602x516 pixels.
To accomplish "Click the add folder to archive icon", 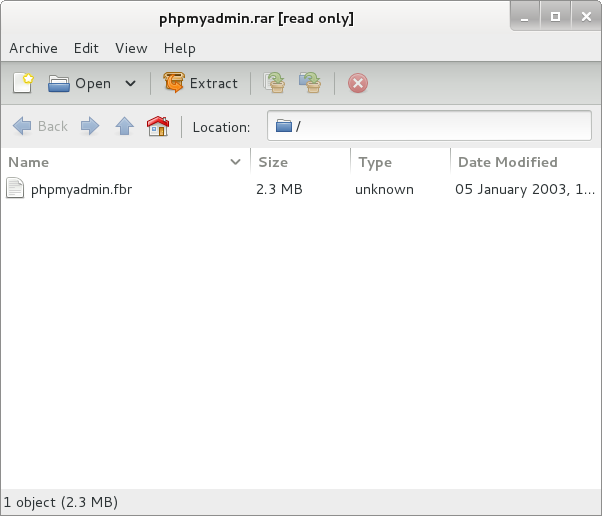I will pyautogui.click(x=310, y=83).
